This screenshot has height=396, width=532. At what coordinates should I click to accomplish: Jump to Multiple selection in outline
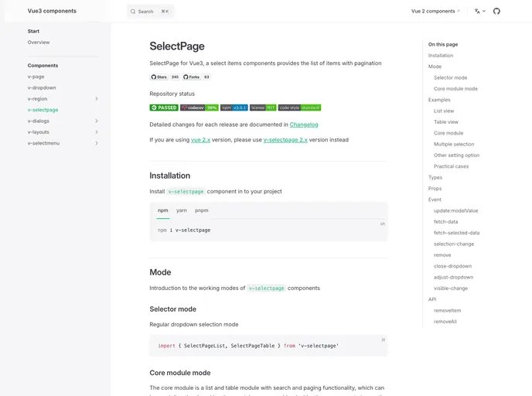454,144
